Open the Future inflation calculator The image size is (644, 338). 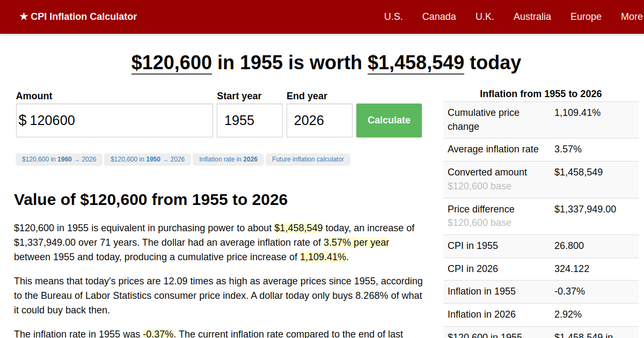[x=308, y=159]
